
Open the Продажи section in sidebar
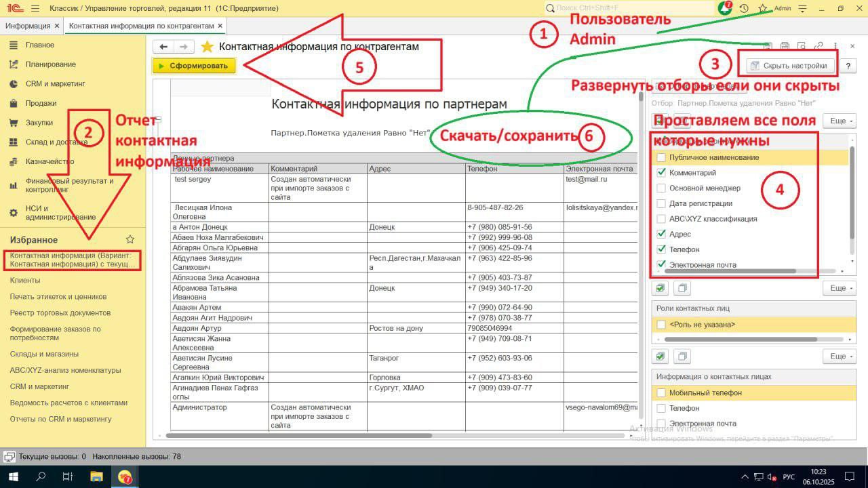(x=41, y=103)
